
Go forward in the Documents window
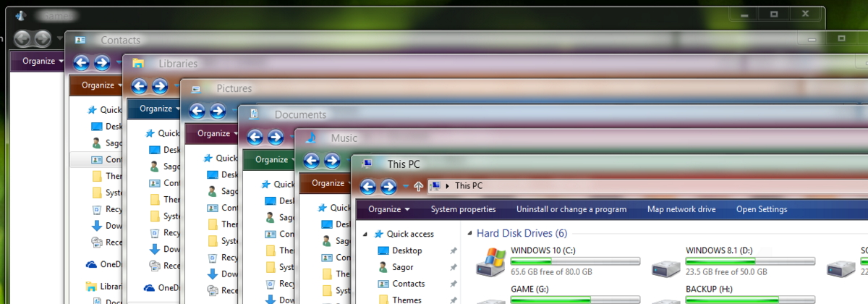tap(276, 137)
